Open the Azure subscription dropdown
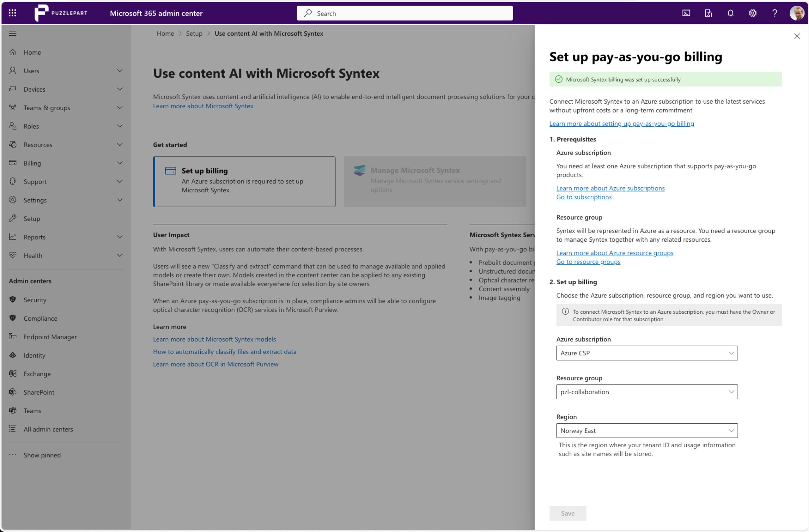The image size is (809, 532). (647, 353)
